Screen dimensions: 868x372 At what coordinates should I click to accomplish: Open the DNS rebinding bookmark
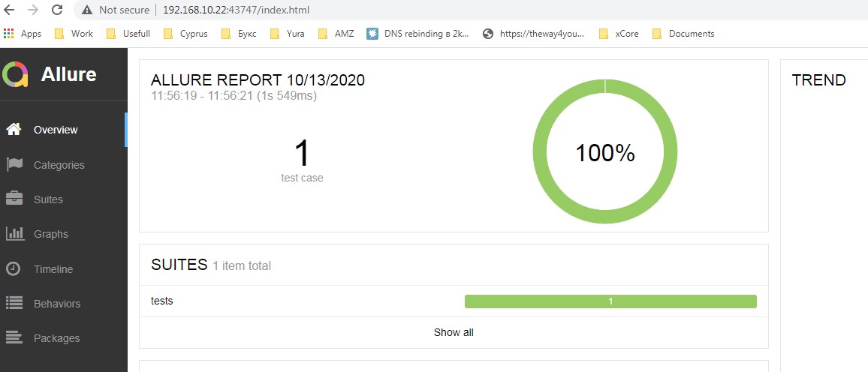point(418,34)
